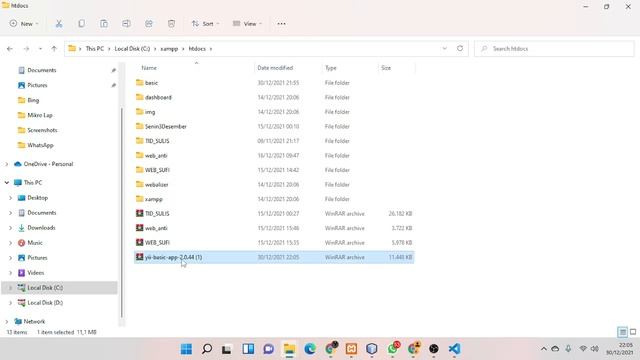Open the See more ellipsis menu

pyautogui.click(x=281, y=24)
